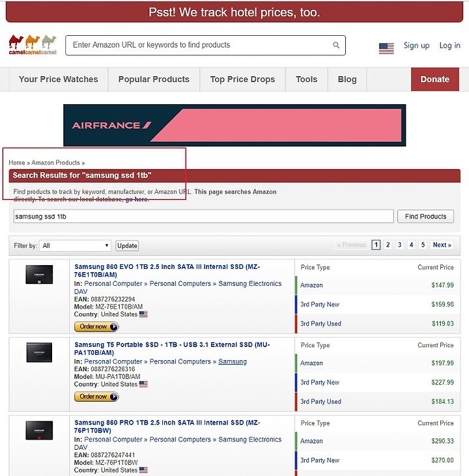Go to results page 5

click(x=423, y=245)
